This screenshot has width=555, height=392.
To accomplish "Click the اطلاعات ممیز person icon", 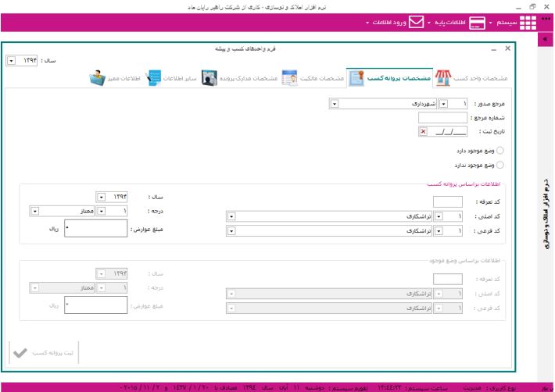I will point(98,78).
